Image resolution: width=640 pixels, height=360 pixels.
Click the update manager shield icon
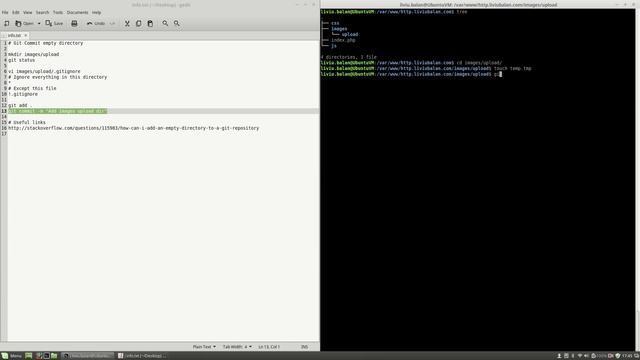point(618,356)
